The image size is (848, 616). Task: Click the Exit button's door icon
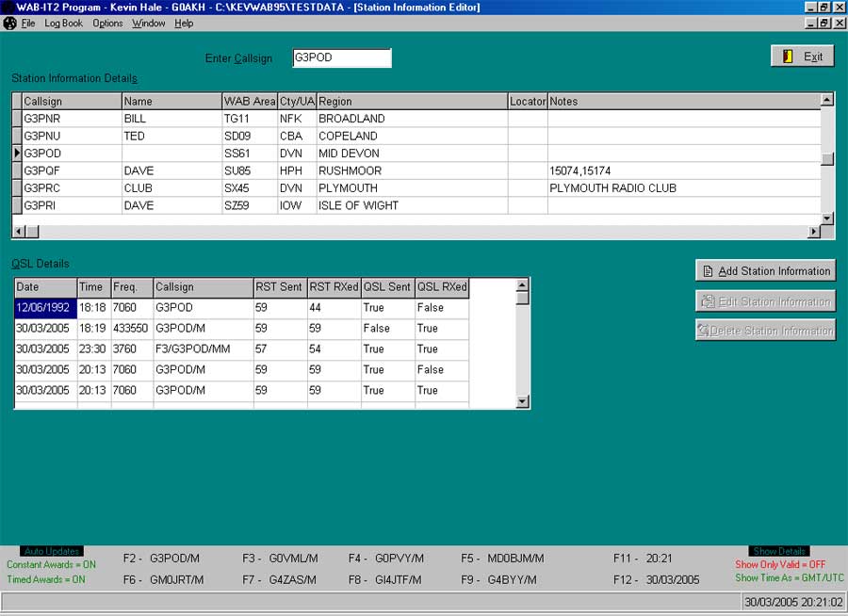(790, 55)
